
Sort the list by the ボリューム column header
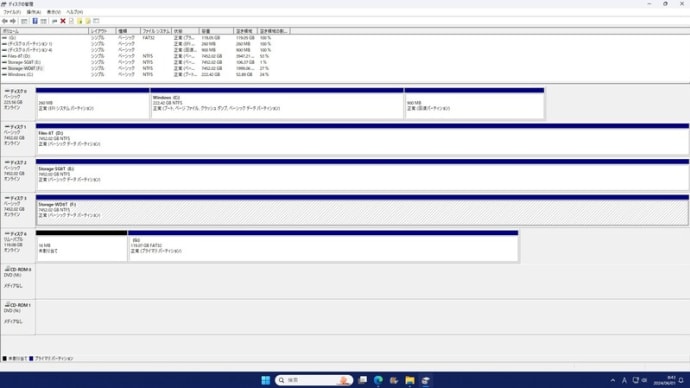44,31
